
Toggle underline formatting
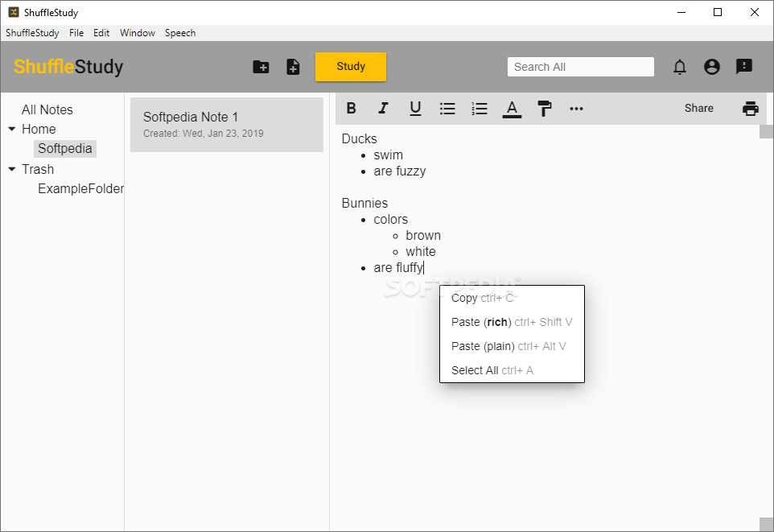pos(416,108)
